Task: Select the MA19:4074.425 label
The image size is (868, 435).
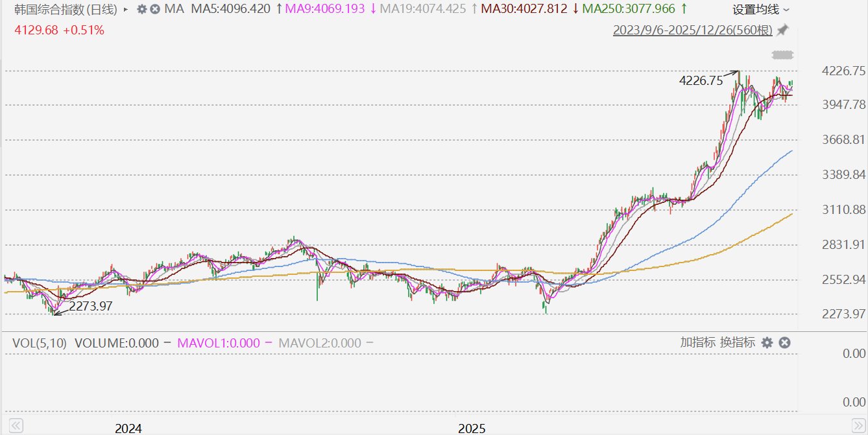Action: point(422,10)
